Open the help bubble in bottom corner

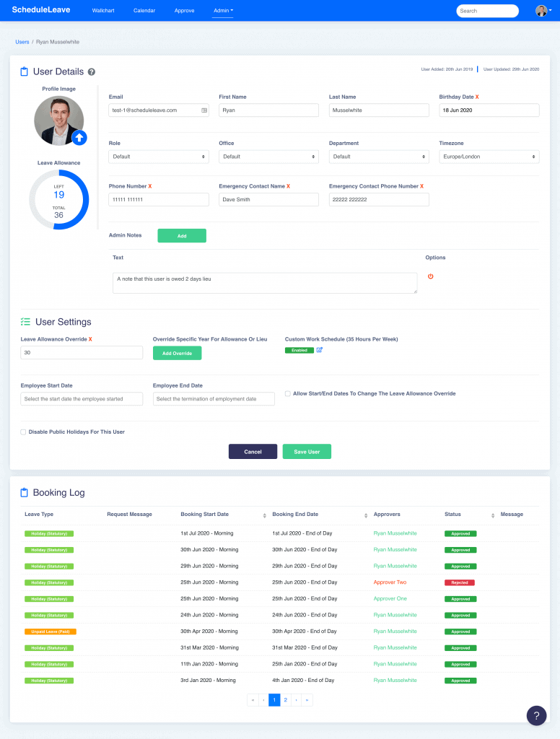click(x=536, y=715)
